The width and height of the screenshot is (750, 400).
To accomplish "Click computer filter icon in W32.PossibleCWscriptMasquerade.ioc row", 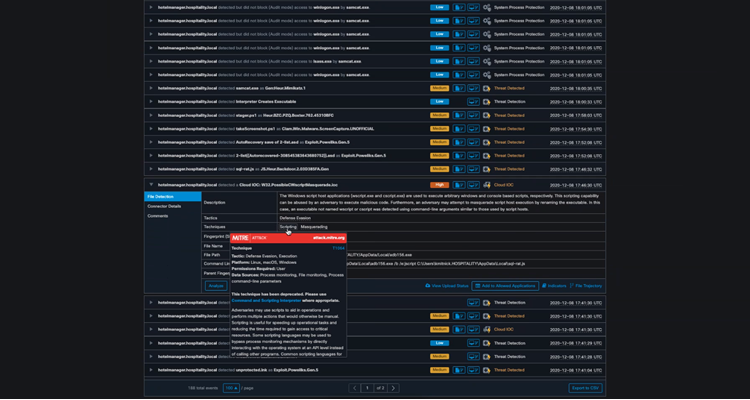I will [x=474, y=185].
